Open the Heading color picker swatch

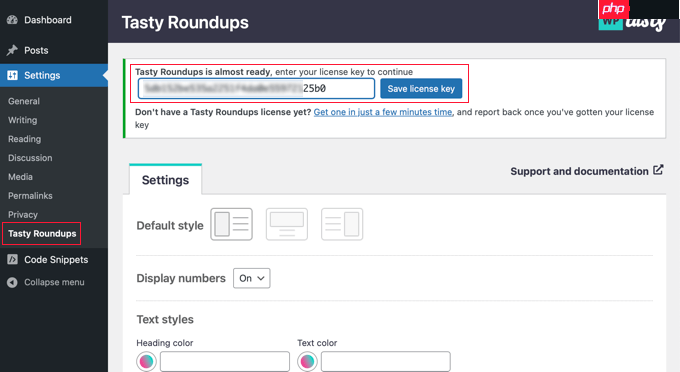147,361
